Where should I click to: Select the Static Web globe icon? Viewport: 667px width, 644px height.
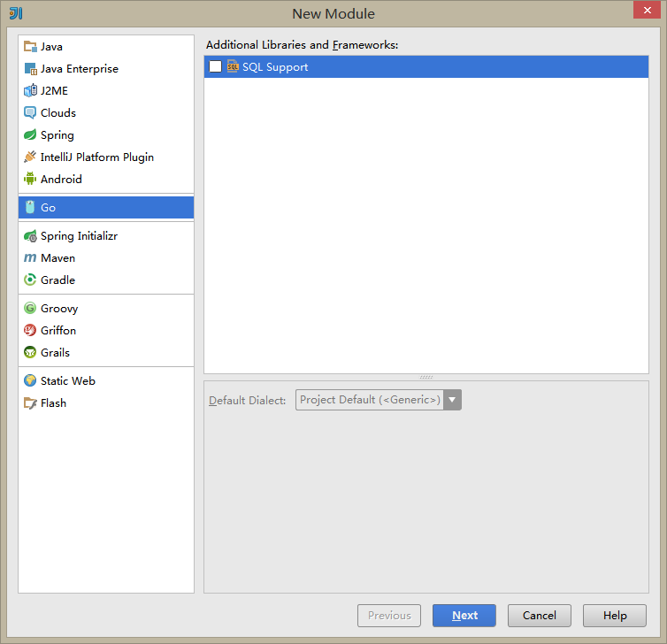[x=30, y=380]
